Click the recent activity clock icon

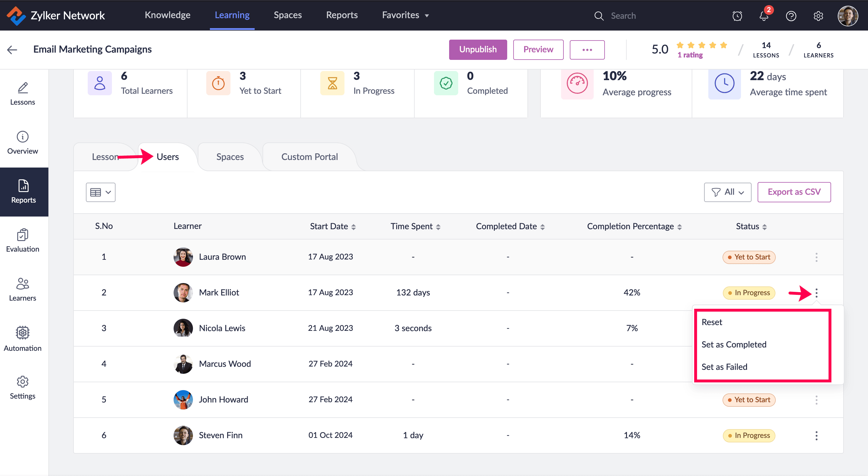tap(737, 16)
